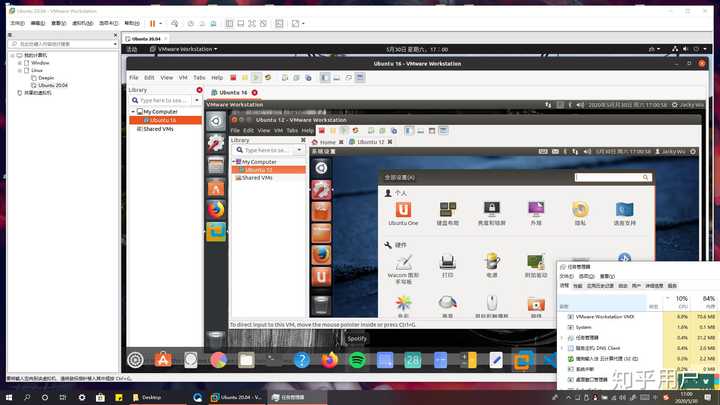The width and height of the screenshot is (720, 405).
Task: Open the Edit menu in Ubuntu 16 VMware window
Action: [149, 78]
